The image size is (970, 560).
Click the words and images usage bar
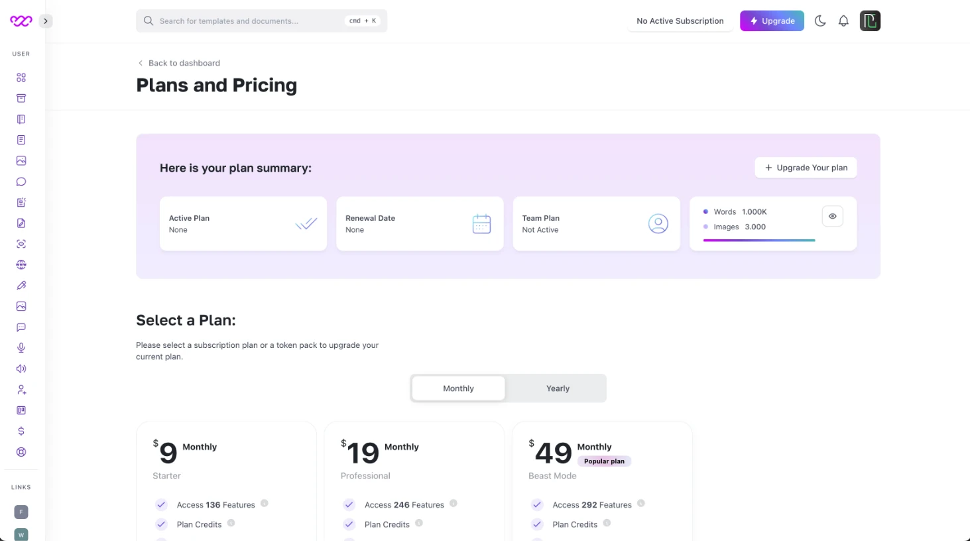click(759, 240)
